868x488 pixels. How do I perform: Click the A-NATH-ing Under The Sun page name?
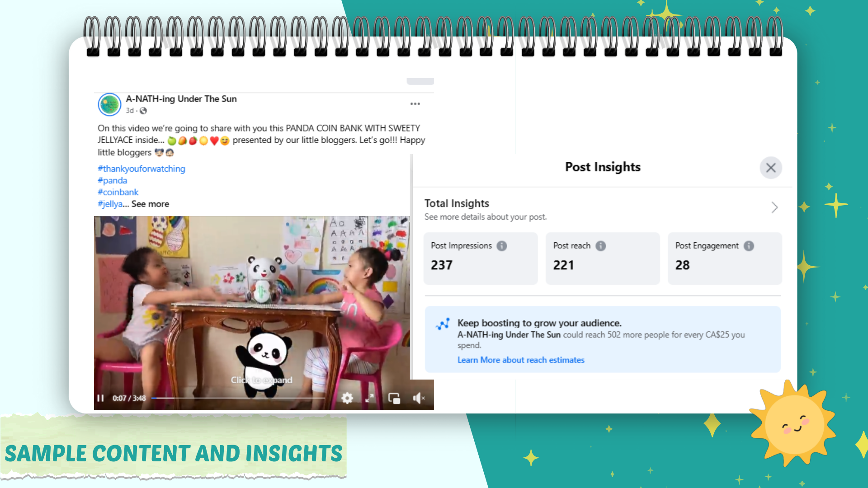pyautogui.click(x=181, y=99)
